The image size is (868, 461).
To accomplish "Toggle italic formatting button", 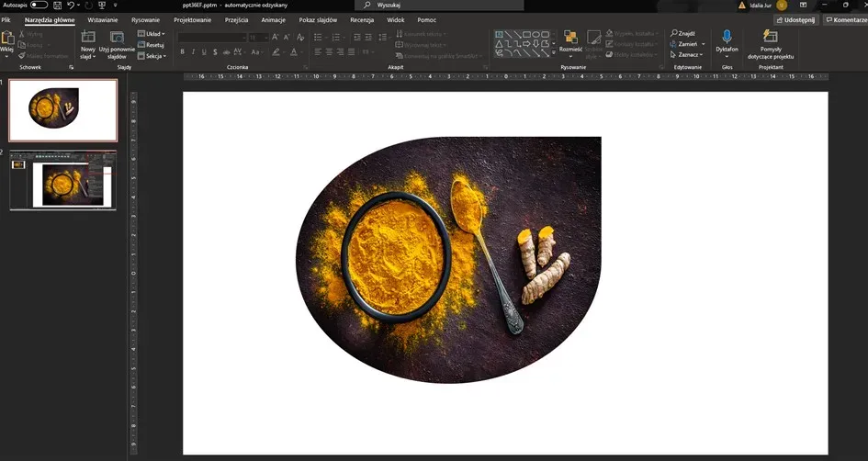I will (192, 52).
